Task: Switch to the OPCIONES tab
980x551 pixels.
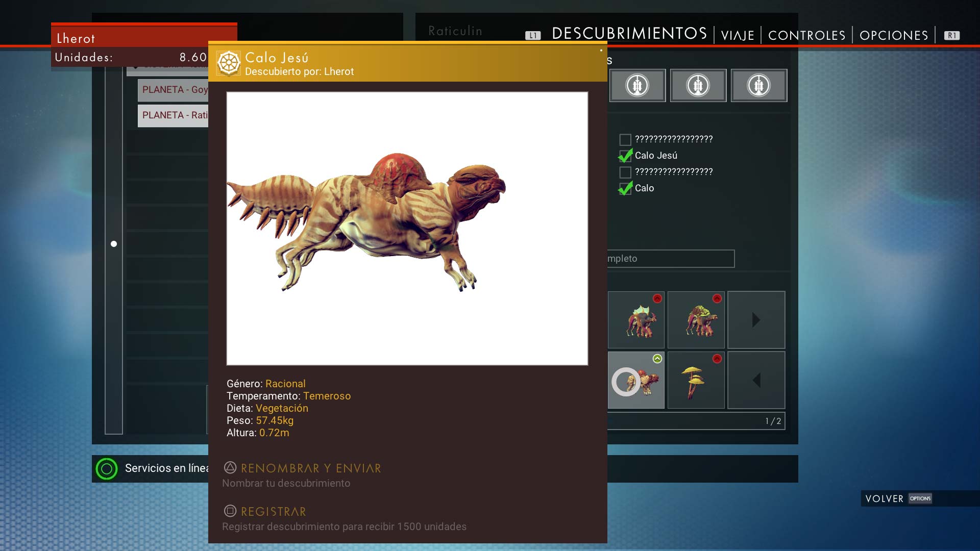Action: (x=894, y=35)
